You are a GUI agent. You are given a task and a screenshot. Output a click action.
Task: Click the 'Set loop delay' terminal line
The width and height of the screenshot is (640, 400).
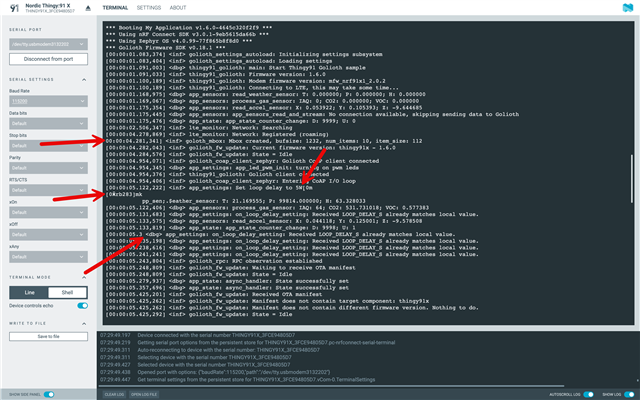(209, 188)
